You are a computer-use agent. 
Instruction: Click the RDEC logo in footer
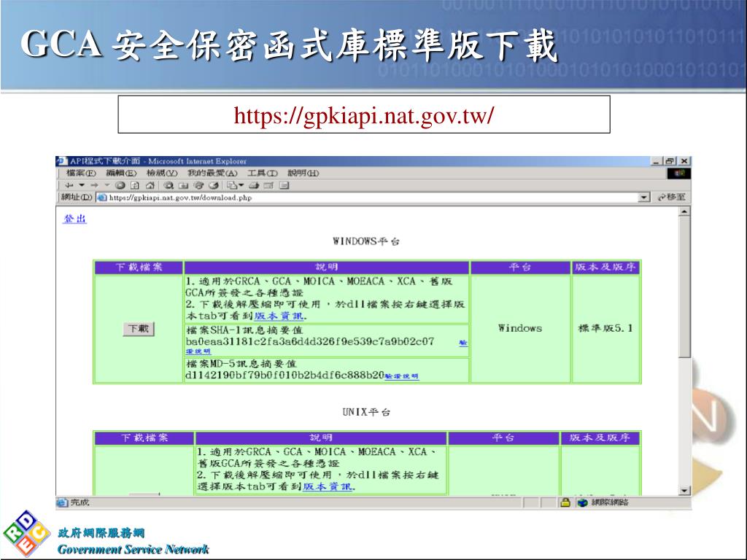[27, 533]
